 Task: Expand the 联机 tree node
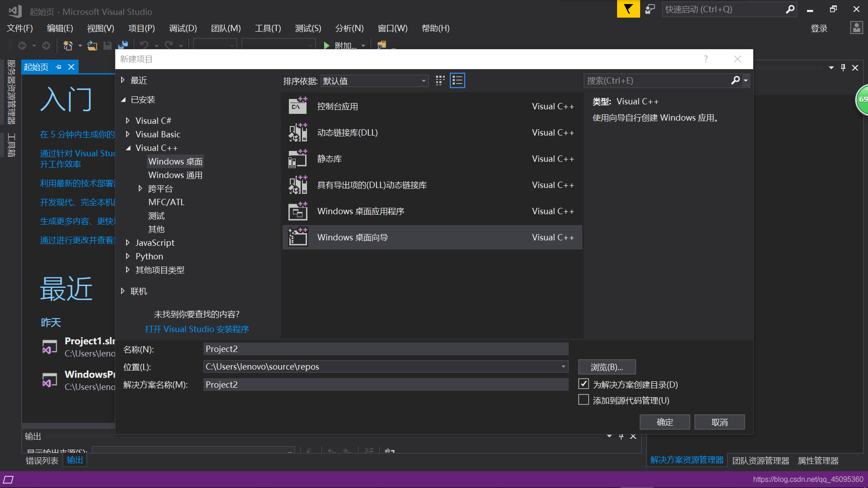[x=123, y=291]
